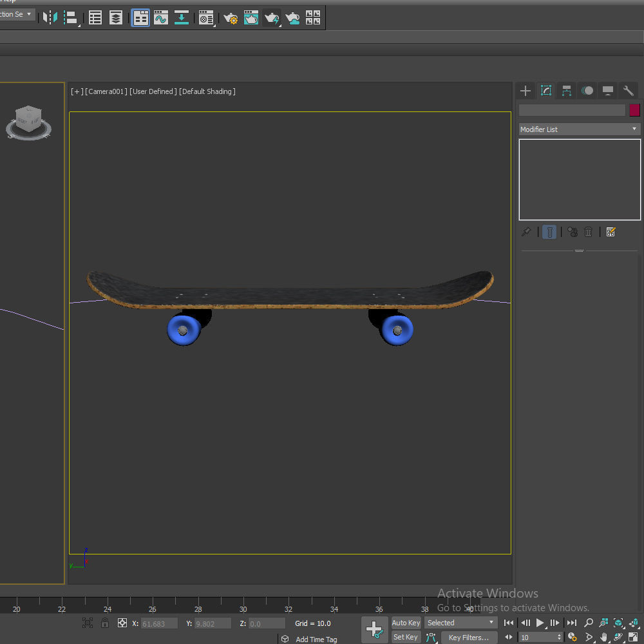This screenshot has height=644, width=644.
Task: Toggle Isolate Selection icon in status bar
Action: 88,623
